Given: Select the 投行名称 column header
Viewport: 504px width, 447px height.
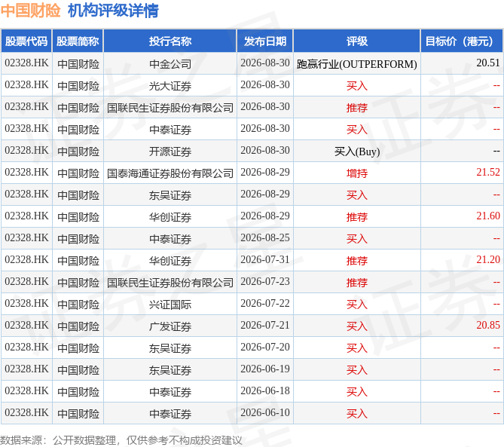Looking at the screenshot, I should (170, 41).
